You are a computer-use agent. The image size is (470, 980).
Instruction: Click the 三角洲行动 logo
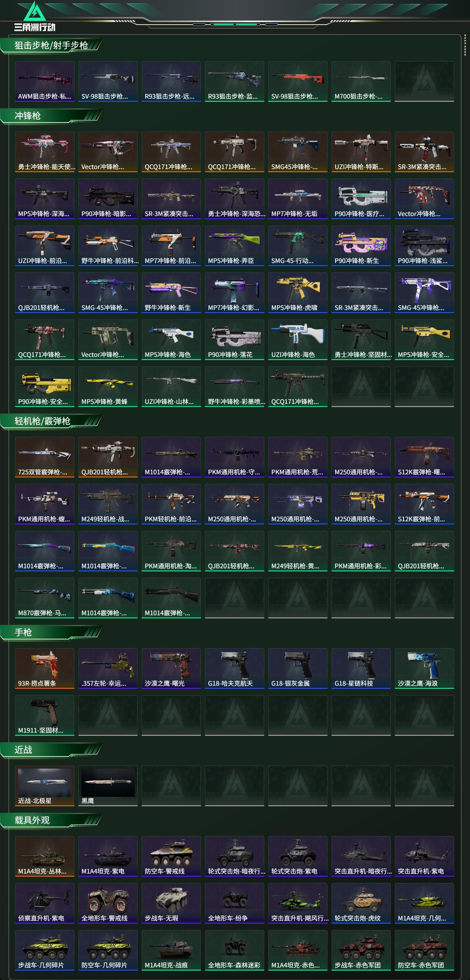point(35,16)
